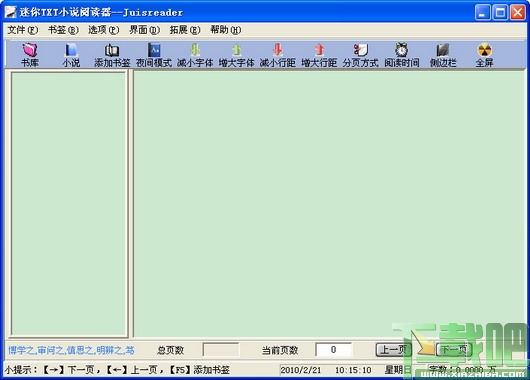Enter 全屏 fullscreen mode
Screen dimensions: 530x380
[x=484, y=55]
